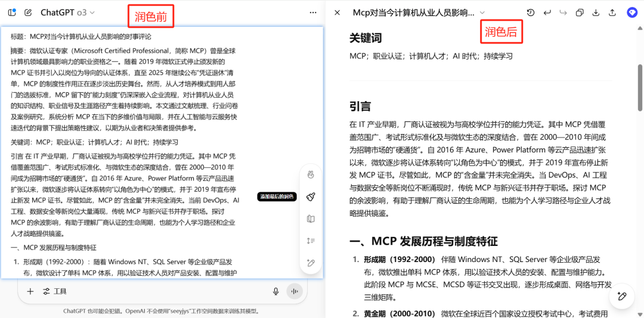Click the add emojis hand icon

click(311, 174)
